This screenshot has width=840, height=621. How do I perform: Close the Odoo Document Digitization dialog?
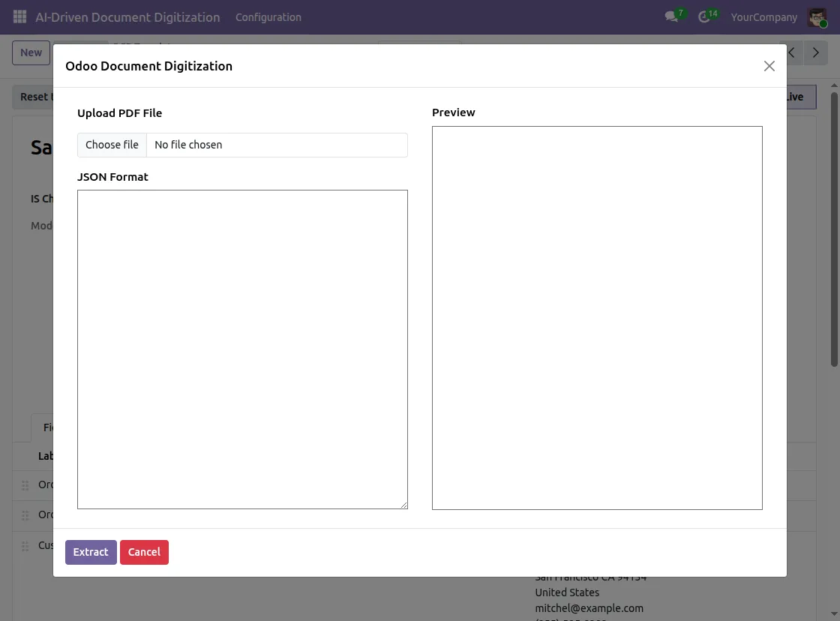tap(769, 66)
